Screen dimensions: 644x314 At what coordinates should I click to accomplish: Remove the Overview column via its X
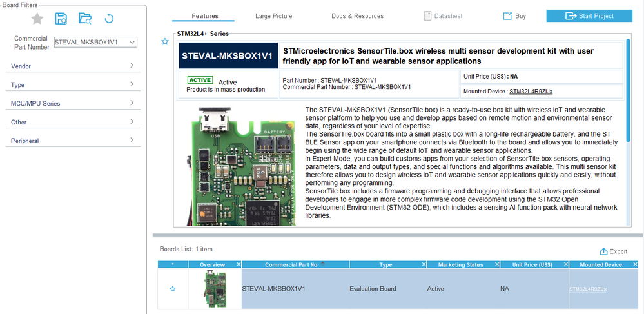pos(239,265)
